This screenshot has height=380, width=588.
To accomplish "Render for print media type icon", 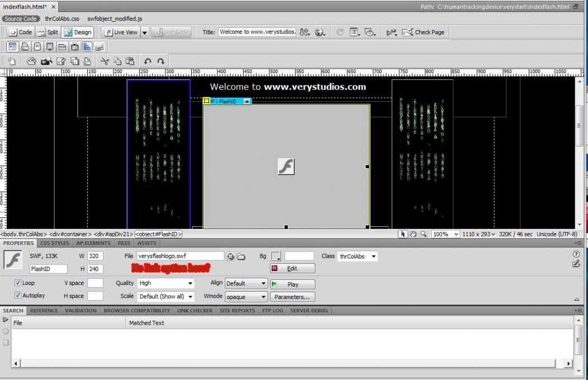I will [25, 46].
